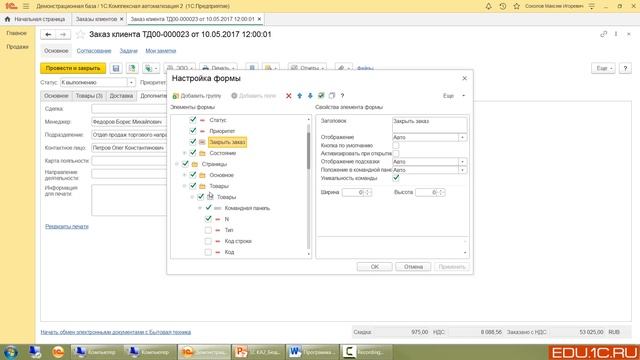Click Отмена in the form settings dialog
This screenshot has width=640, height=360.
413,267
